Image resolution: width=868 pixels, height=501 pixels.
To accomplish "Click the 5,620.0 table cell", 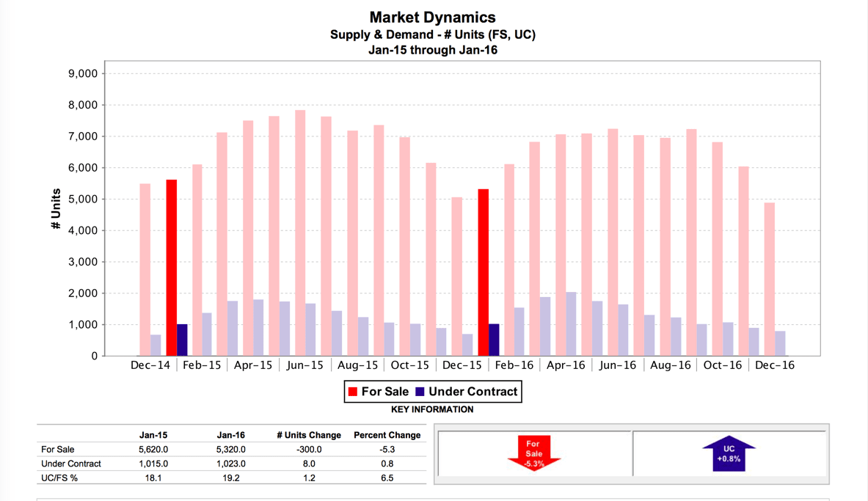I will (x=153, y=450).
